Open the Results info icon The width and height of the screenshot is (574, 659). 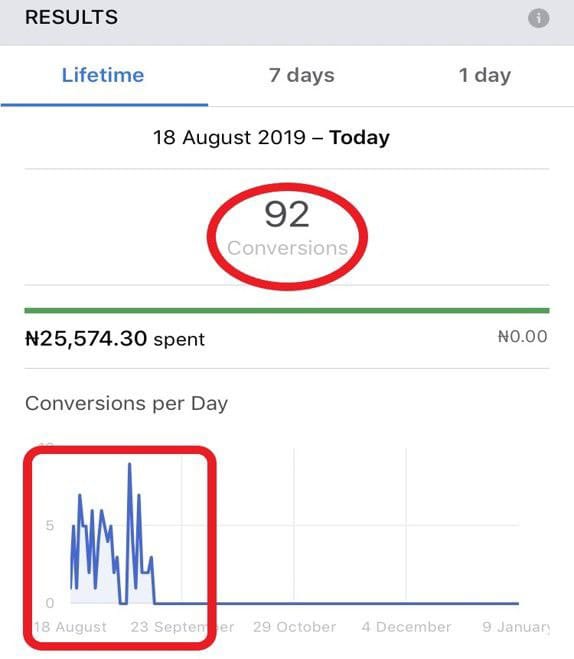pyautogui.click(x=538, y=18)
